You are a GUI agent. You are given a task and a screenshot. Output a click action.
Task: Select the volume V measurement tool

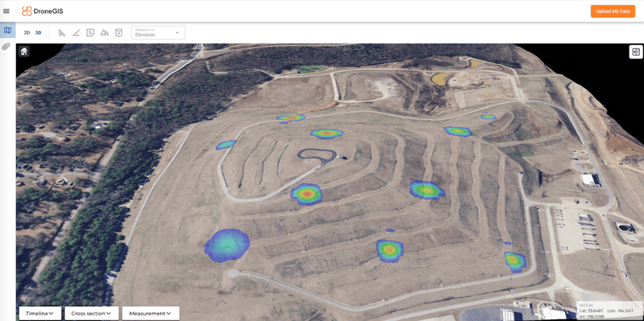pos(118,32)
